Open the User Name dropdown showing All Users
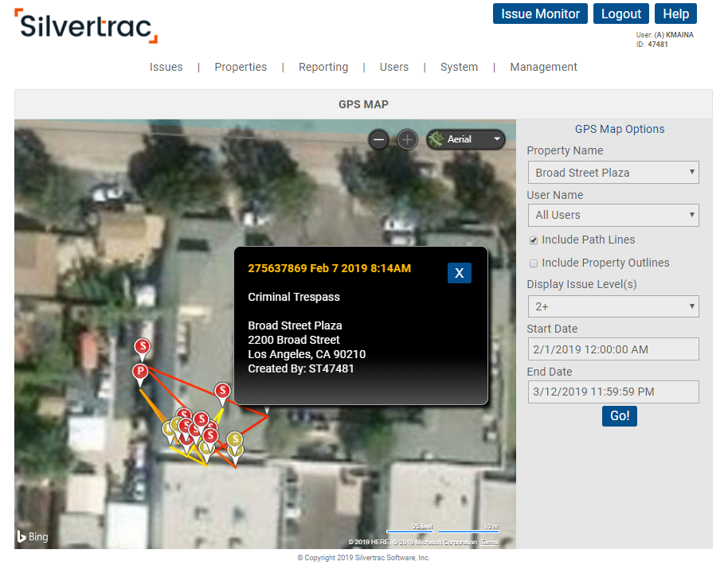This screenshot has height=569, width=728. 613,215
